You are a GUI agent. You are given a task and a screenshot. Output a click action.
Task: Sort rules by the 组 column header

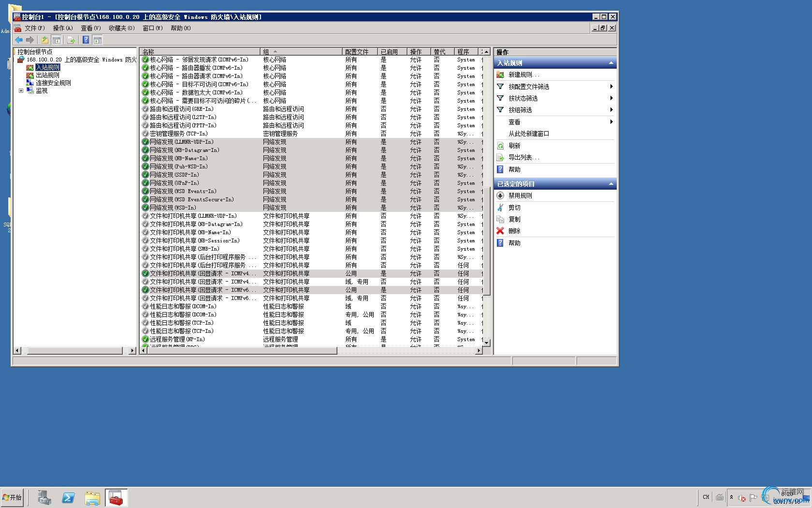coord(301,52)
